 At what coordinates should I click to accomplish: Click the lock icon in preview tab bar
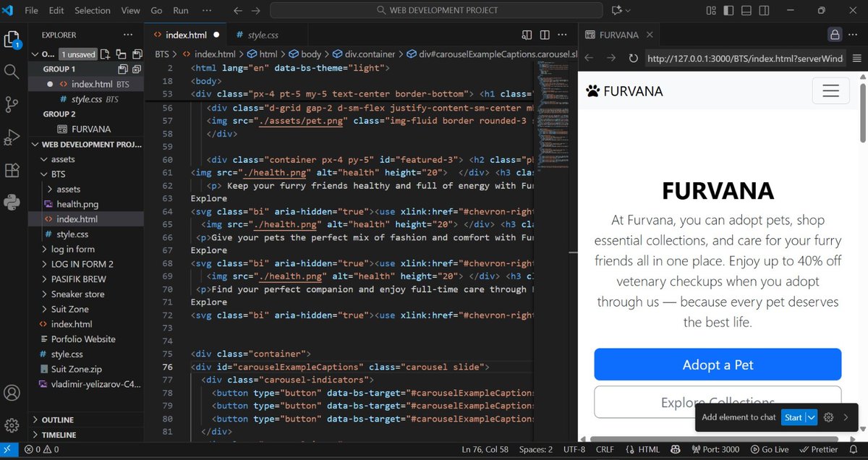(835, 35)
